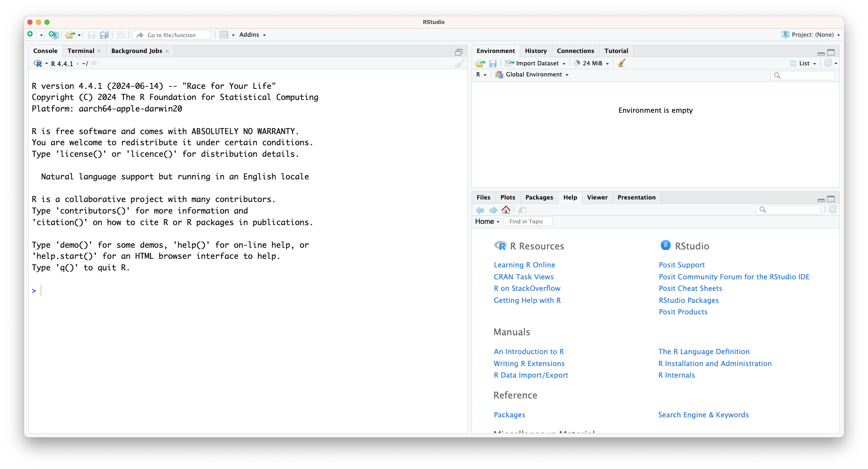Open the History tab

coord(536,51)
